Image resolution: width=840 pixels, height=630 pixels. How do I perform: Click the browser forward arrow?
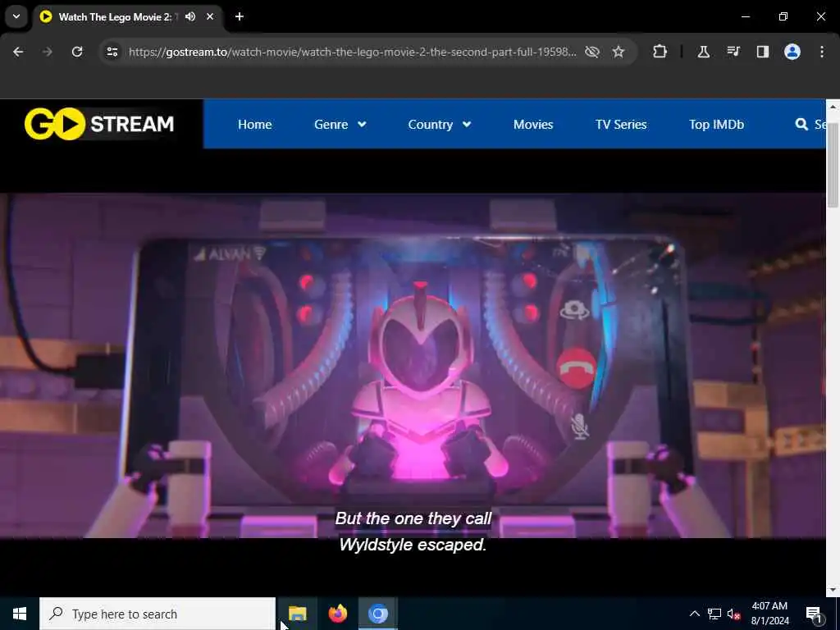(48, 52)
